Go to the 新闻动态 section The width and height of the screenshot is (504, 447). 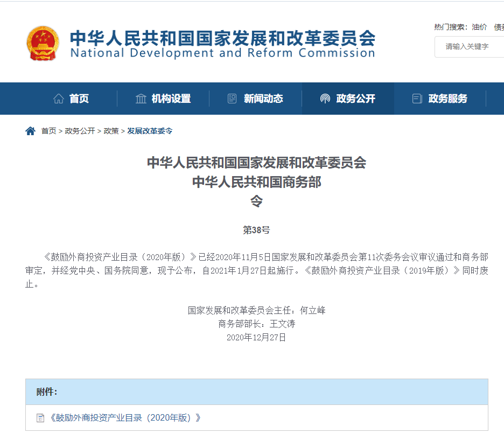pos(263,99)
